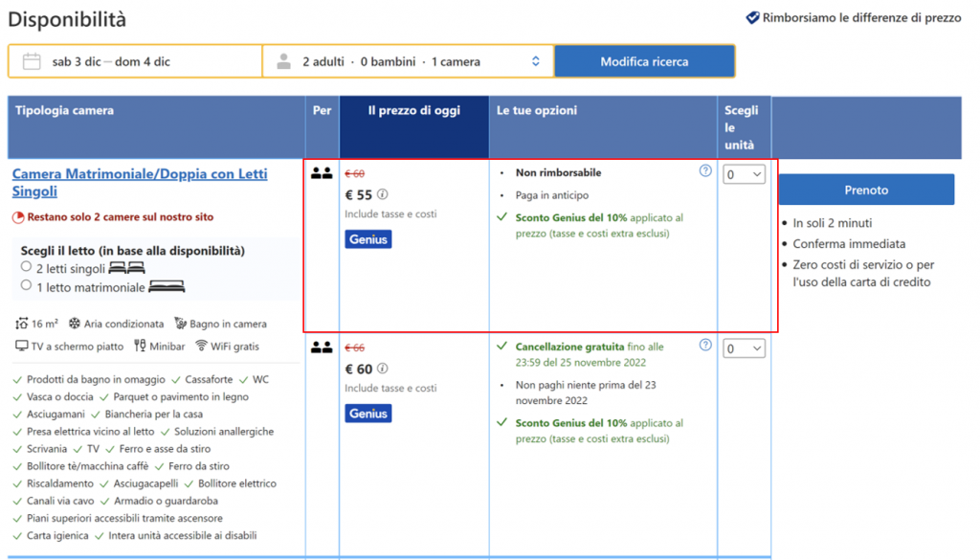The image size is (980, 560).
Task: Click the Genius badge under € 55
Action: tap(368, 239)
